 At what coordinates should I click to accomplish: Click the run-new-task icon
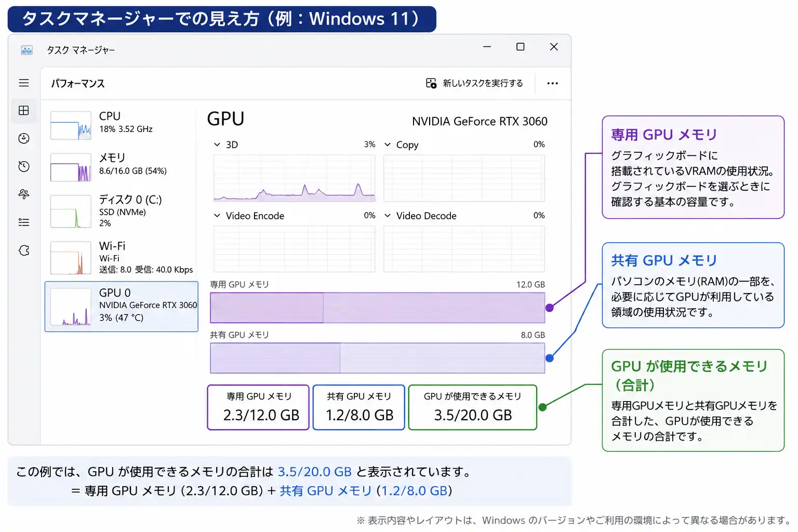(x=431, y=83)
